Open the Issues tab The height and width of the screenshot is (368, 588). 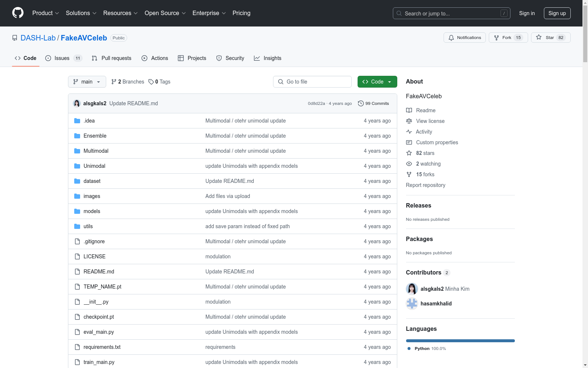click(x=64, y=58)
